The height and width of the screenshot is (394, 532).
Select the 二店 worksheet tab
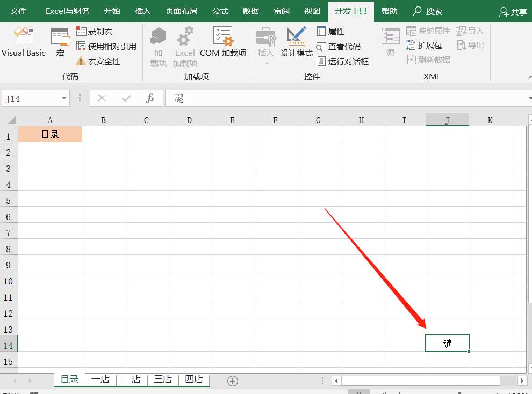click(132, 380)
